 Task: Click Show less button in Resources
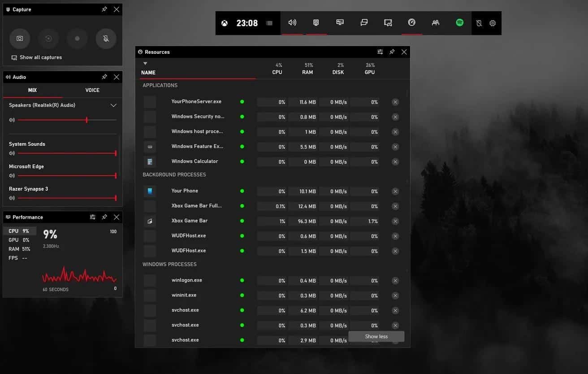(376, 336)
